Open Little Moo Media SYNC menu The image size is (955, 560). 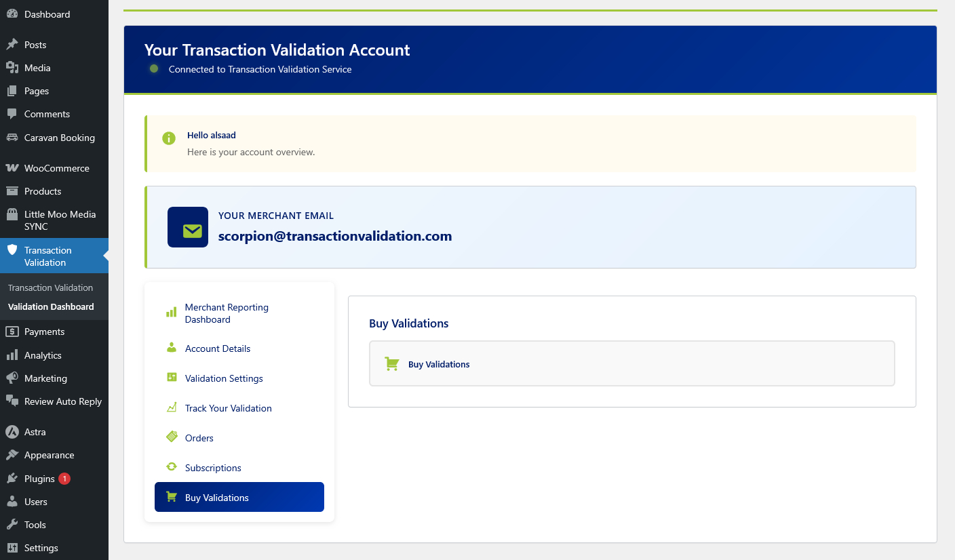pyautogui.click(x=54, y=220)
